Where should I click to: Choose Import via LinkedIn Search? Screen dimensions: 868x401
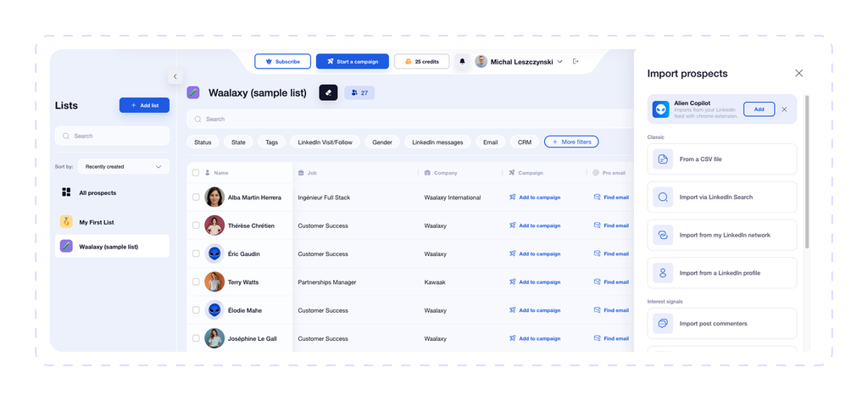[722, 198]
